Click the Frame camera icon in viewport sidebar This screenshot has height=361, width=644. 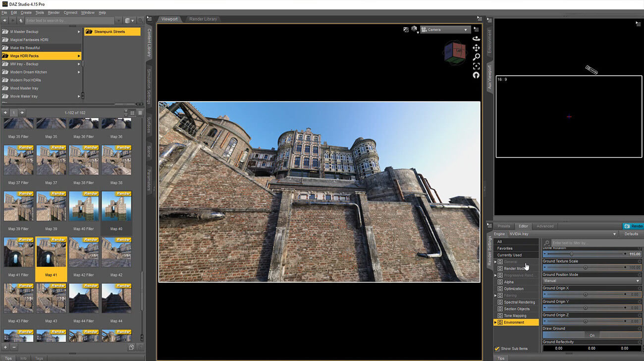pos(476,66)
